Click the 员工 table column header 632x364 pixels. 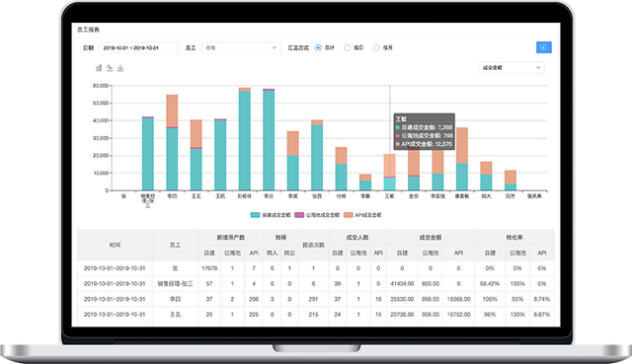[175, 245]
